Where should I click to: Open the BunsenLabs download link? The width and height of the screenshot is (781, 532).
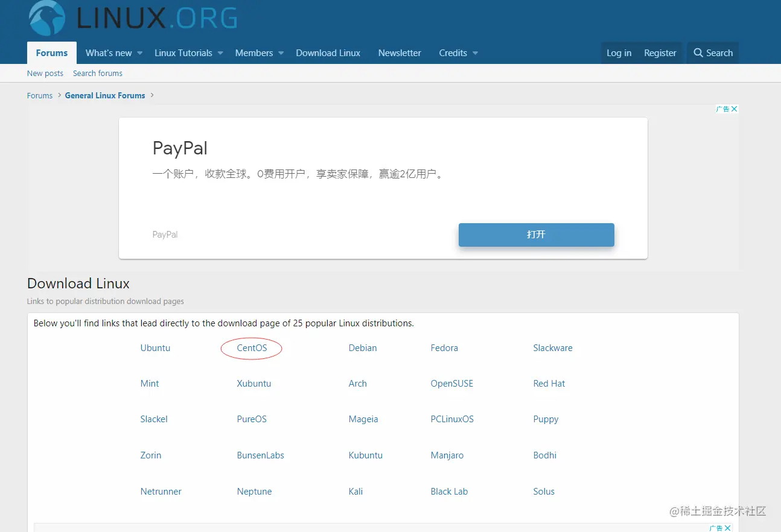[261, 455]
